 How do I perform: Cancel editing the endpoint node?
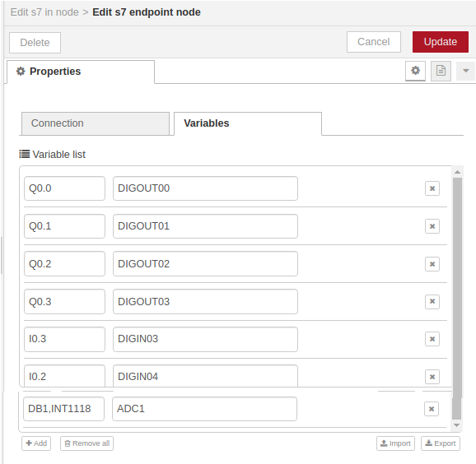click(374, 42)
